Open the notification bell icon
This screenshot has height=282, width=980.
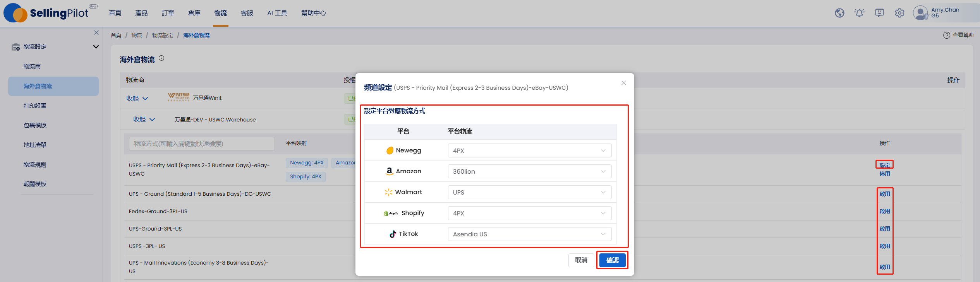(x=859, y=13)
